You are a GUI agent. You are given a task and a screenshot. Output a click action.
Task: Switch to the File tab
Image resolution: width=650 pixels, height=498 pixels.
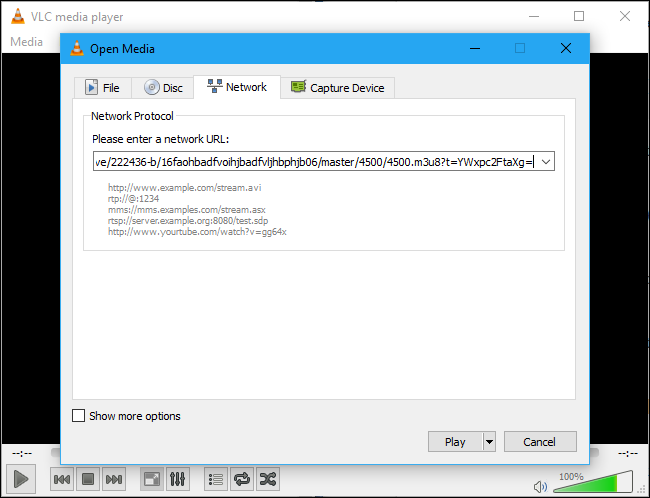coord(103,88)
